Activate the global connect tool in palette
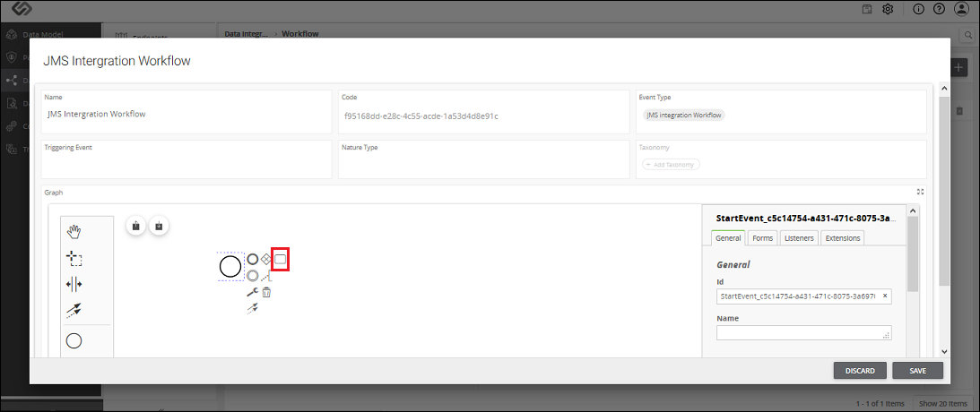Viewport: 980px width, 412px height. pos(74,310)
